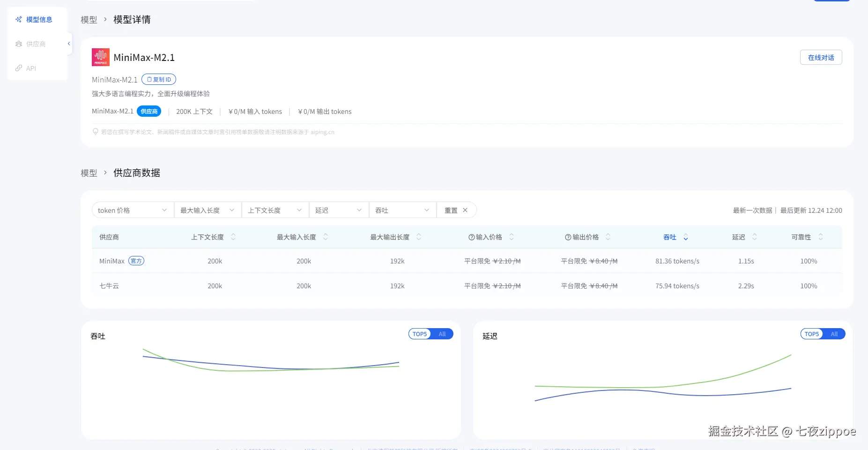Click the 100% reliability in 七牛云 row
868x450 pixels.
point(809,286)
